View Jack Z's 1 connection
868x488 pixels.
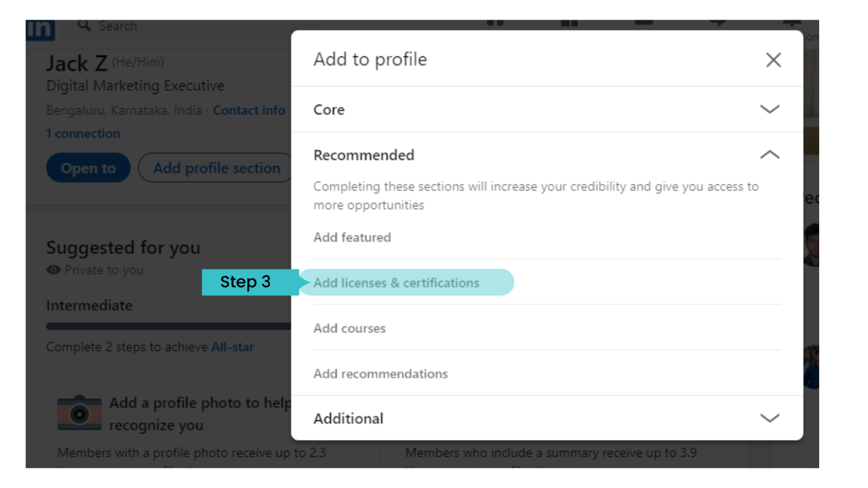tap(83, 133)
